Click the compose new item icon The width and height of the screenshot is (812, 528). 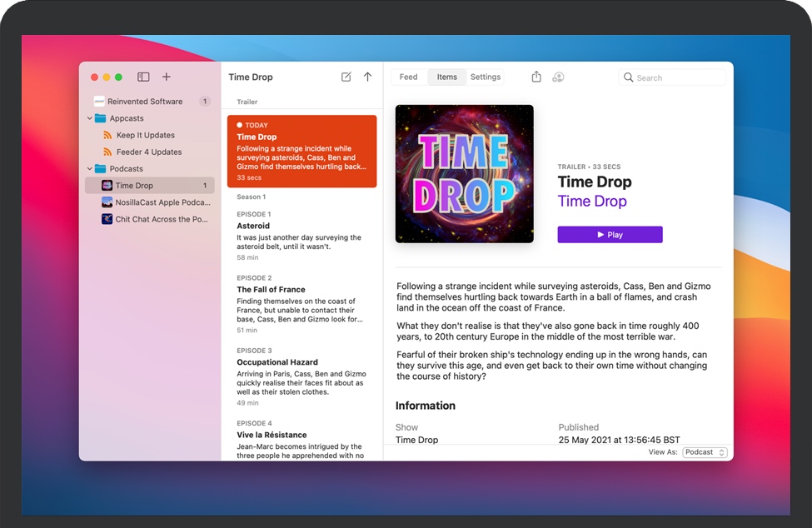pos(346,77)
